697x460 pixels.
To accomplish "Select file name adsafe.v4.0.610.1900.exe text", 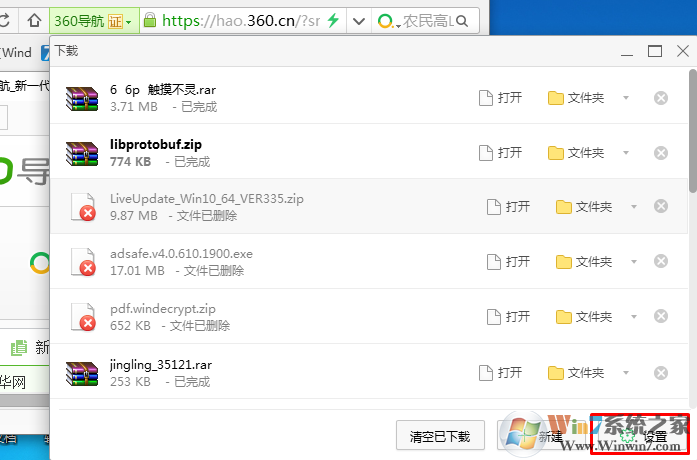I will [x=181, y=254].
